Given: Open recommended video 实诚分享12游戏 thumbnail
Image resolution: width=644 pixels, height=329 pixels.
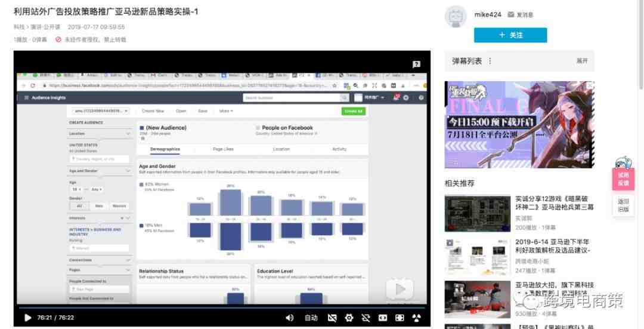Looking at the screenshot, I should coord(477,213).
